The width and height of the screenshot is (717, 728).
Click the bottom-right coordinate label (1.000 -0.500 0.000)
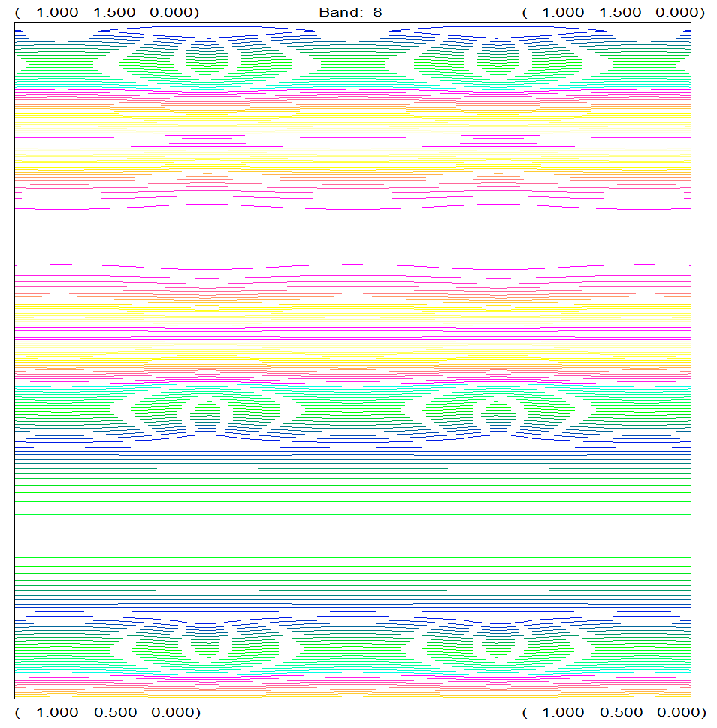pyautogui.click(x=613, y=712)
